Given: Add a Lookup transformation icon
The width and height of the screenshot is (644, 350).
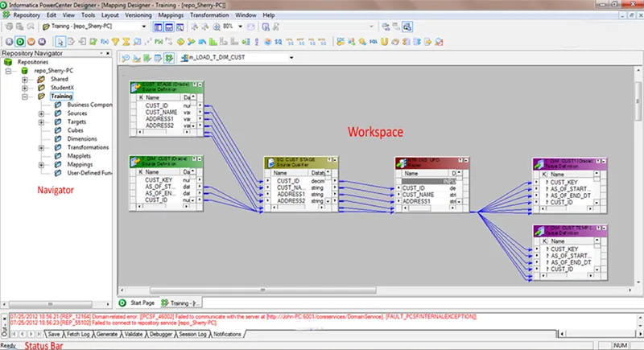Looking at the screenshot, I should coord(137,42).
